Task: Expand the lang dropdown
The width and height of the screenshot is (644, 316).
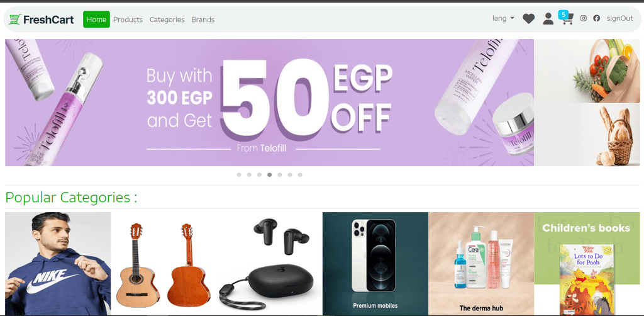Action: [x=503, y=18]
